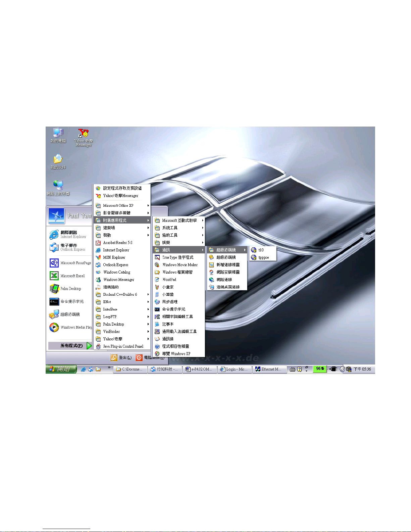This screenshot has height=532, width=411.
Task: Expand the quick launch overflow chevron
Action: (x=109, y=368)
